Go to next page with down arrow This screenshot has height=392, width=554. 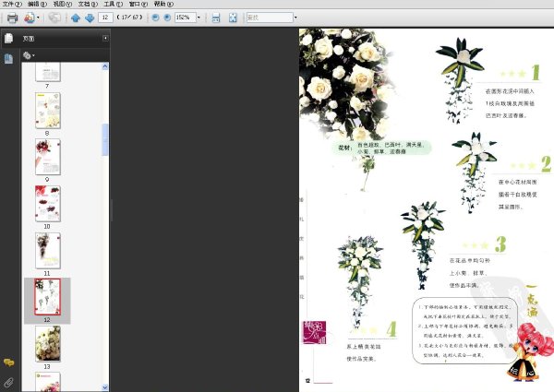click(x=90, y=18)
